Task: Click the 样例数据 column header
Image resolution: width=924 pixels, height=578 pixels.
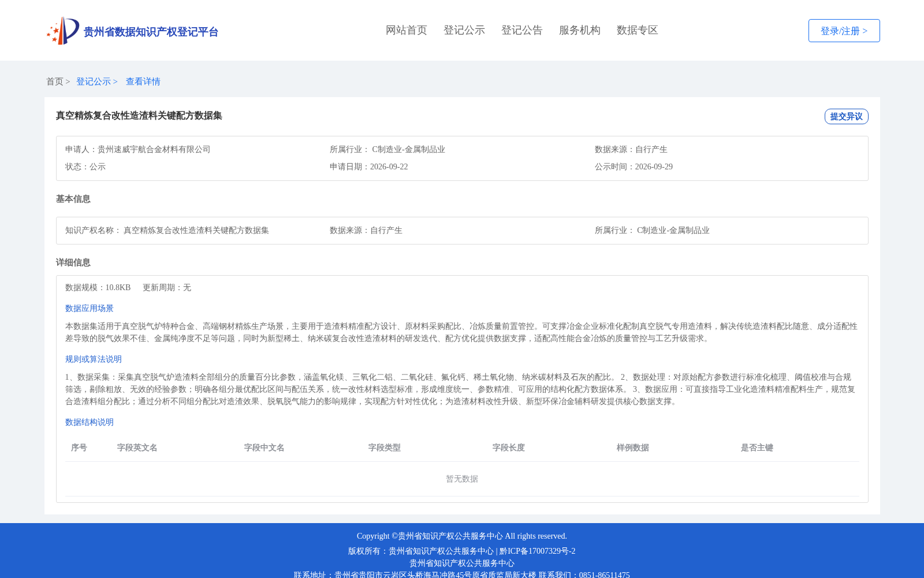Action: tap(633, 447)
